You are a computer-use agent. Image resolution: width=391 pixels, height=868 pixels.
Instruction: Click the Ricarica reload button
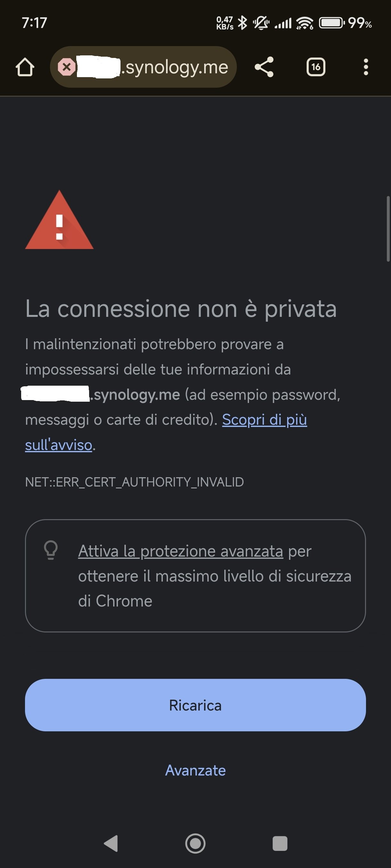[x=195, y=705]
